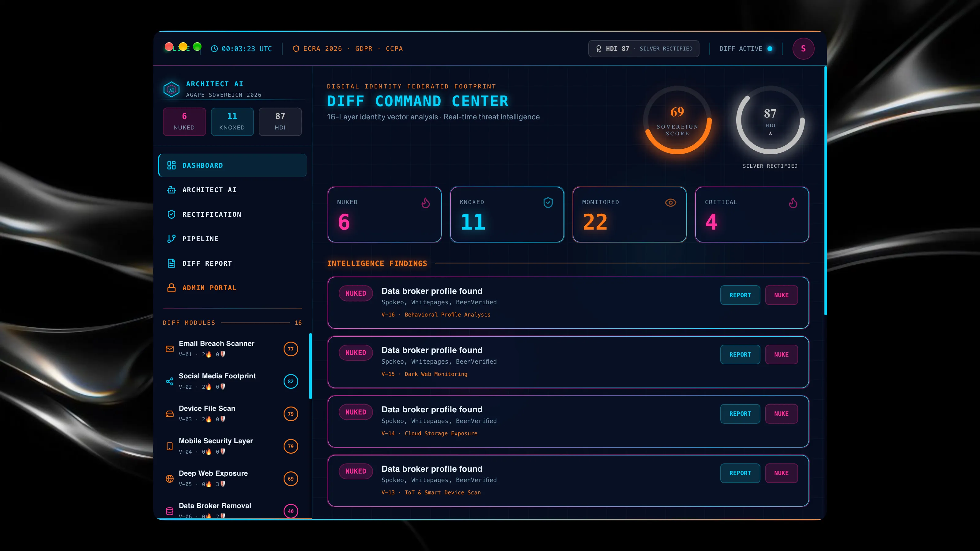Open the Pipeline page

pyautogui.click(x=232, y=239)
